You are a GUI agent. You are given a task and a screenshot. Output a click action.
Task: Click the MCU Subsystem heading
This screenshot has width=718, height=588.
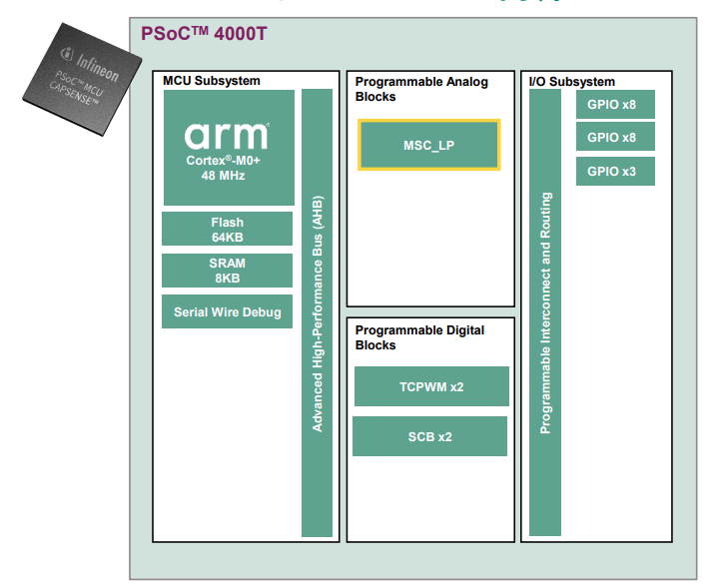pyautogui.click(x=212, y=81)
